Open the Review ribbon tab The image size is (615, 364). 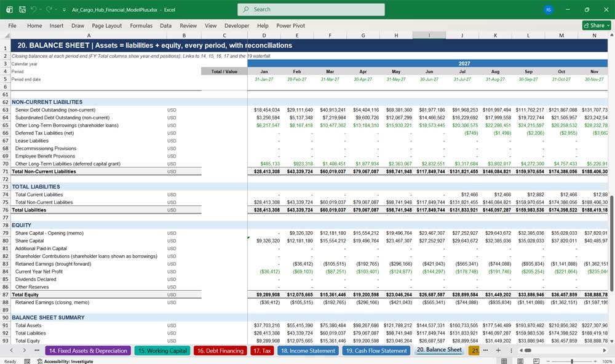point(188,25)
